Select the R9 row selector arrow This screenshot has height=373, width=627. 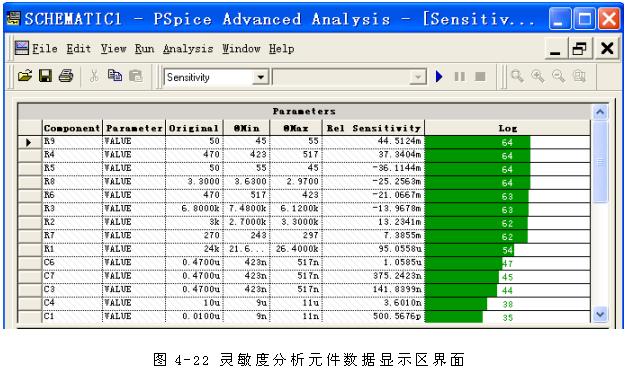pyautogui.click(x=30, y=142)
